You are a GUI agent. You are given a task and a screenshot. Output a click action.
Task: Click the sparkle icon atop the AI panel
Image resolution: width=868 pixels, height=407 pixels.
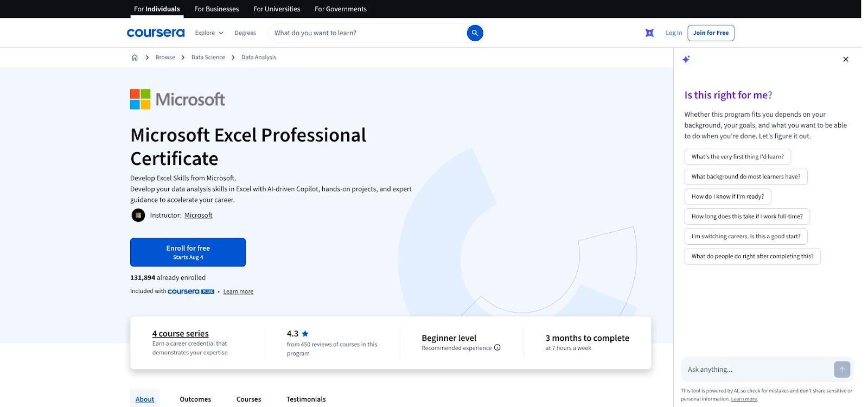pos(686,59)
